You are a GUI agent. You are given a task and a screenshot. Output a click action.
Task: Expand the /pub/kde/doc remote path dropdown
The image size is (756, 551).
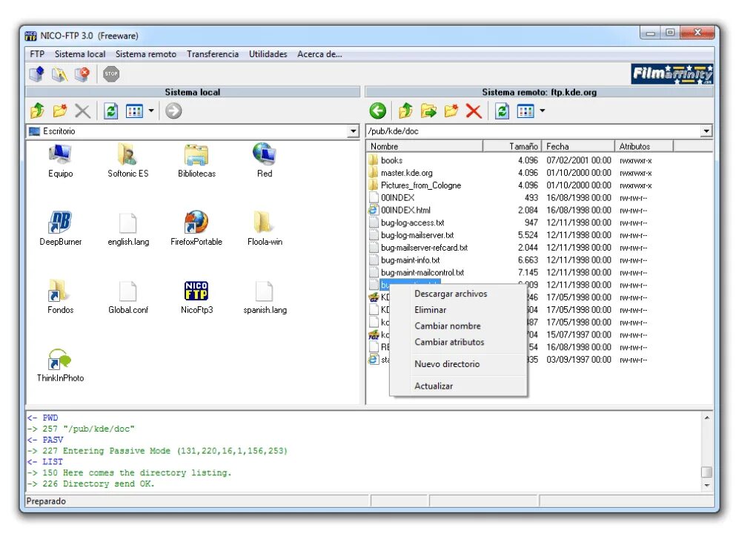(x=706, y=131)
